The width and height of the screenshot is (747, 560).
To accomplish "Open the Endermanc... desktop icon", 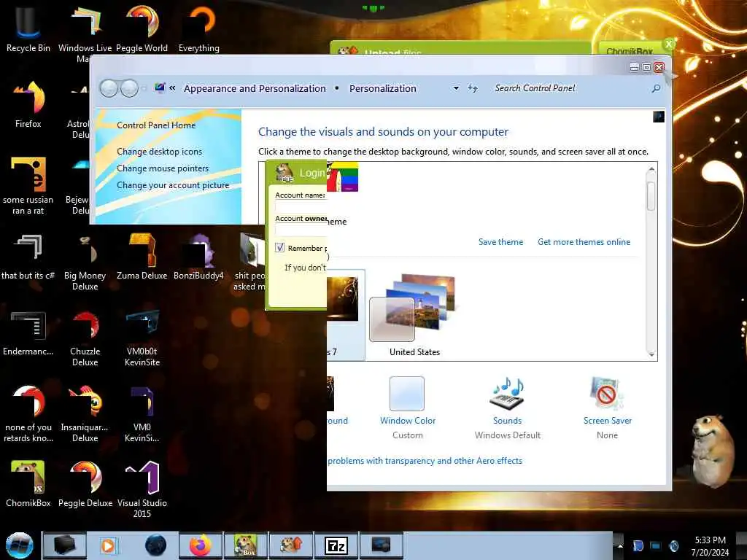I will click(28, 332).
